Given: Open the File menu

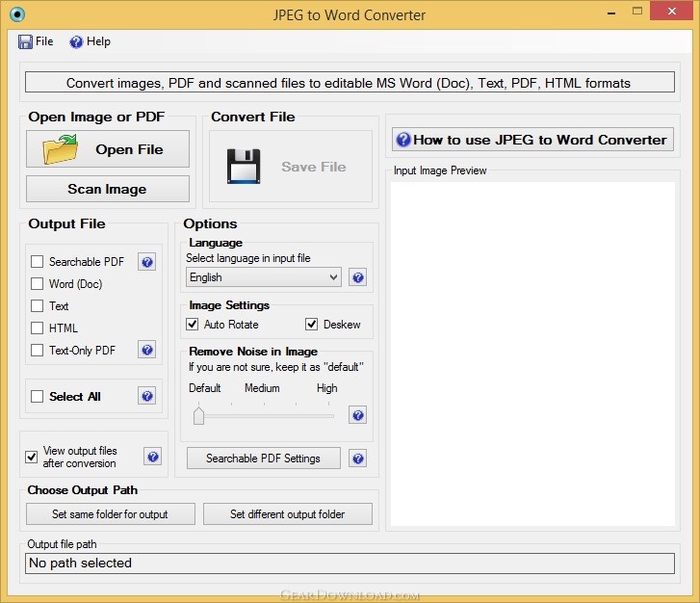Looking at the screenshot, I should point(36,41).
